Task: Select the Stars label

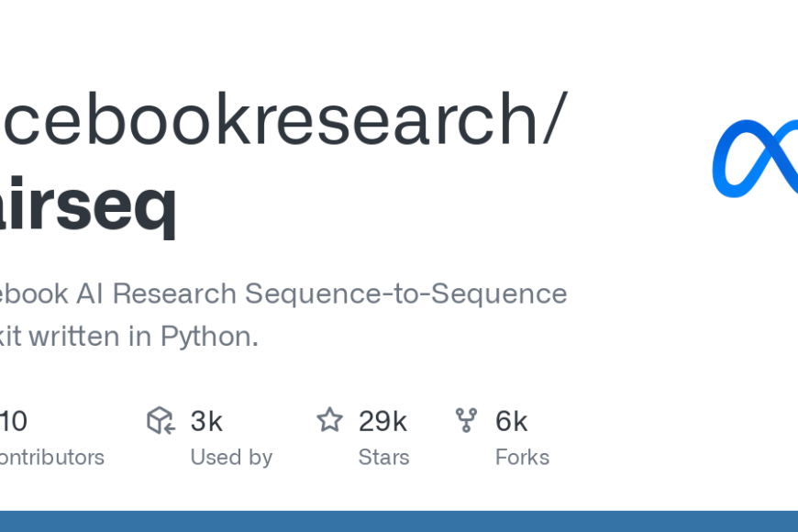Action: pyautogui.click(x=383, y=457)
